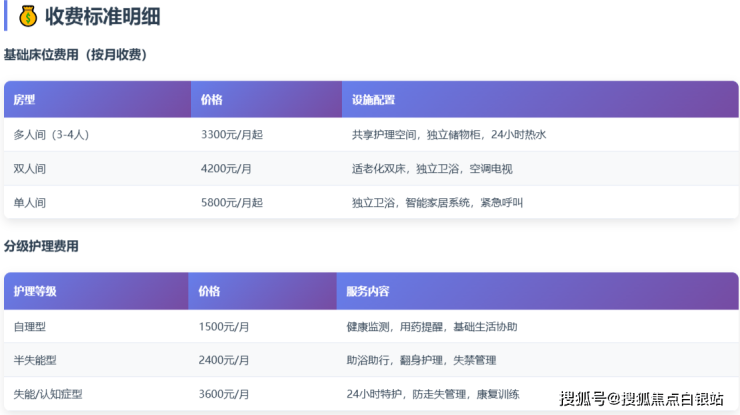Screen dimensions: 740x415
Task: Select the 单人间 room type cell
Action: [x=30, y=202]
